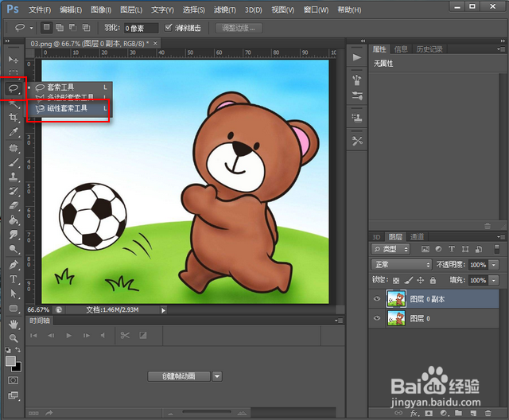Switch to the 通道 tab
The image size is (509, 420).
pyautogui.click(x=417, y=237)
